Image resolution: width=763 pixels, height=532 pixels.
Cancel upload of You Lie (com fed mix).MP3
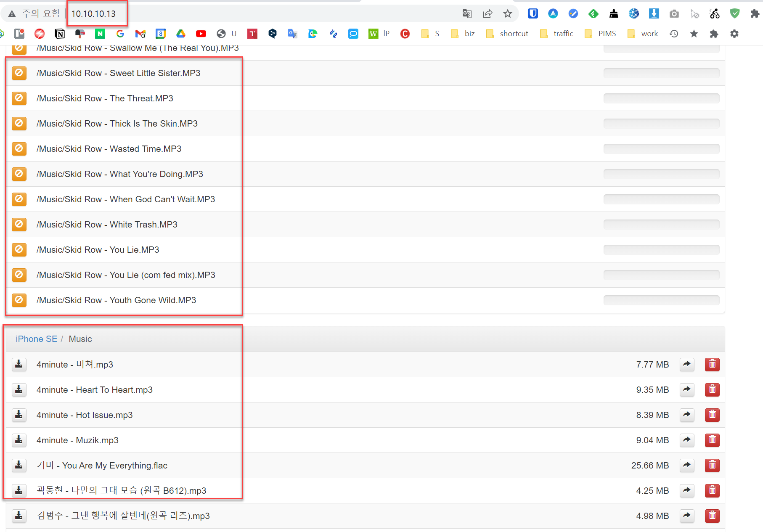coord(19,275)
